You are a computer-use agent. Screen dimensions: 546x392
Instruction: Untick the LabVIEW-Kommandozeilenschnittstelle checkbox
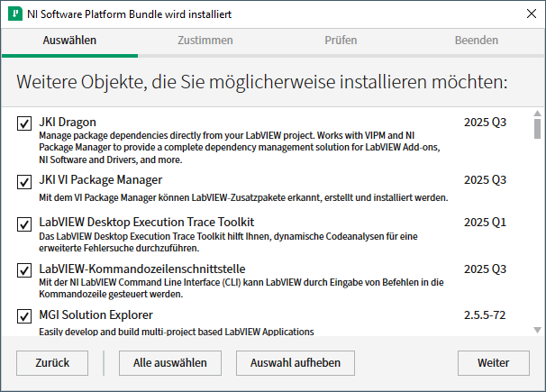coord(24,270)
